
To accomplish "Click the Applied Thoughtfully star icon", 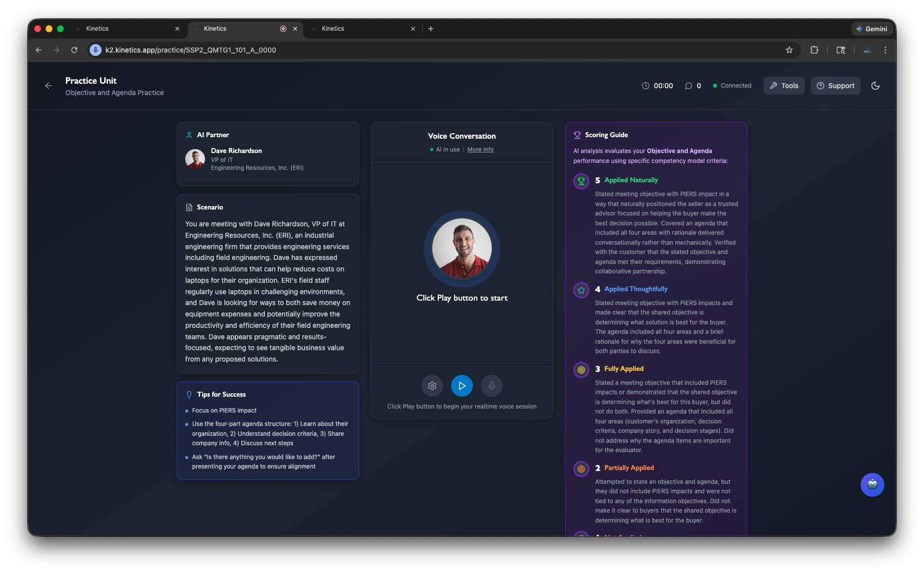I will point(581,290).
